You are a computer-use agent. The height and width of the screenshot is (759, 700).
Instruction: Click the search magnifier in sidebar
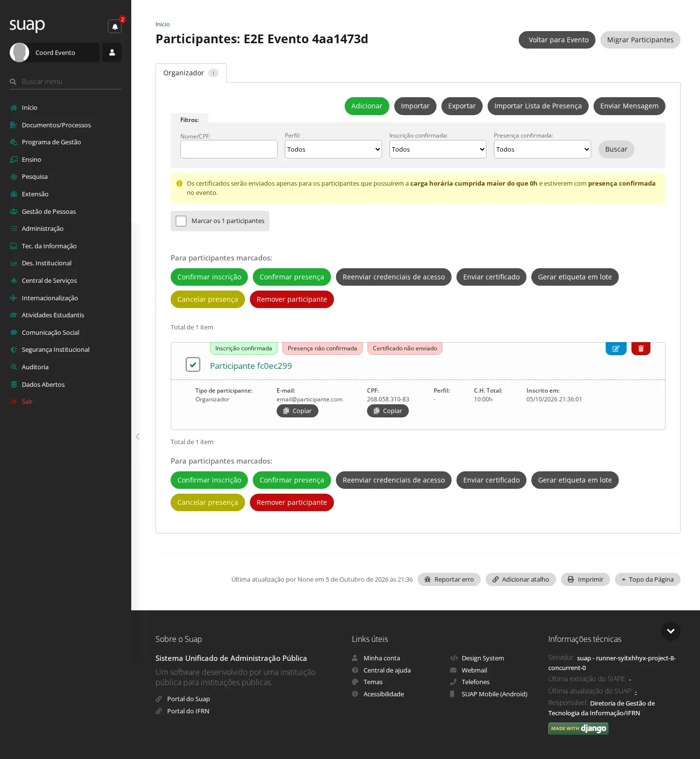click(x=13, y=82)
